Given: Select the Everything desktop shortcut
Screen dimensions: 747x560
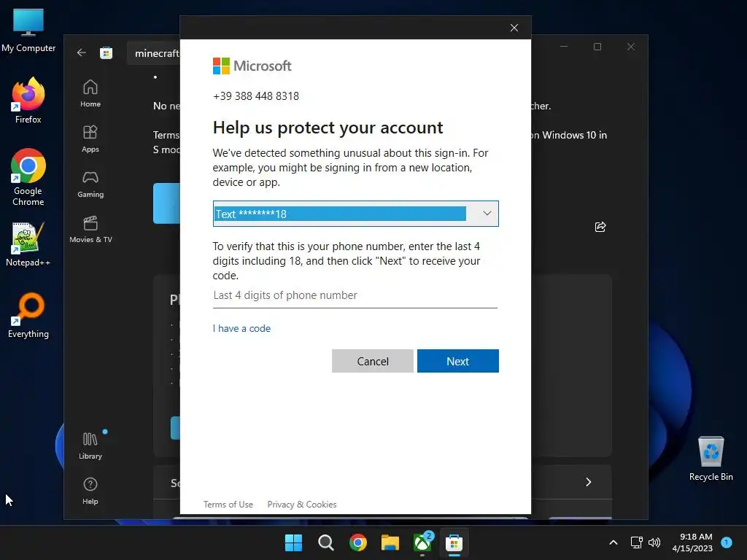Looking at the screenshot, I should tap(28, 315).
